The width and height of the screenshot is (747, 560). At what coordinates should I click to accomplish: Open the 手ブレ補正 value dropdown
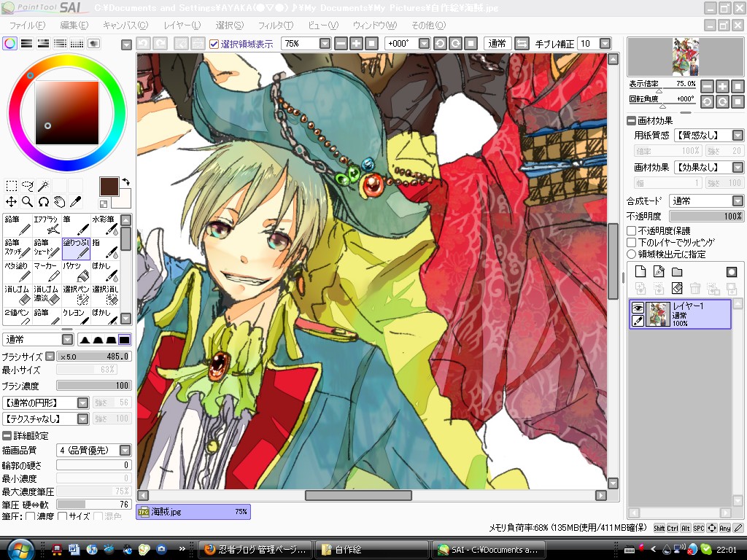605,44
